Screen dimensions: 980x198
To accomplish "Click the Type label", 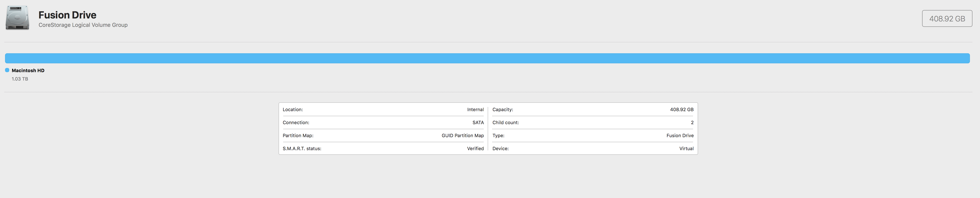I will (x=498, y=135).
